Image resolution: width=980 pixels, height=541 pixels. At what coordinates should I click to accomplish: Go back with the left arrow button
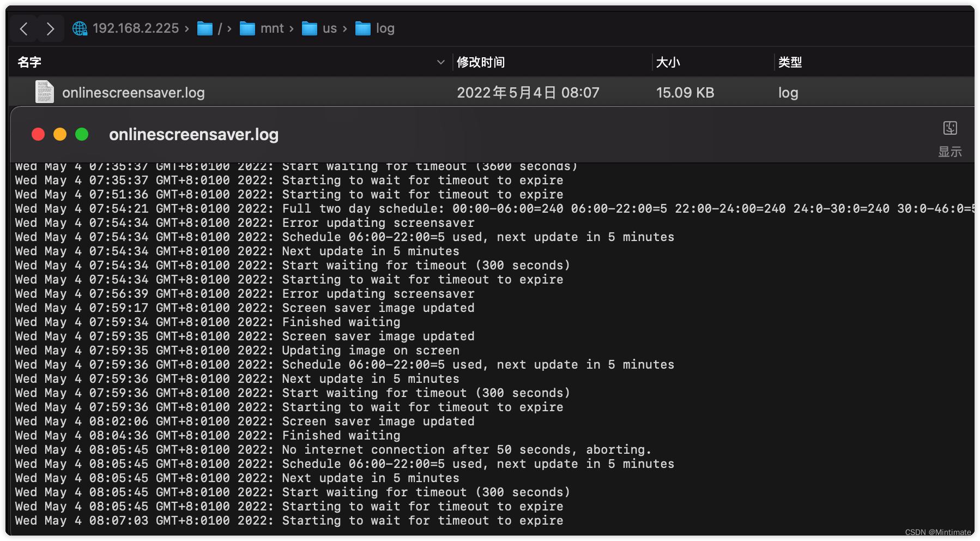click(23, 28)
